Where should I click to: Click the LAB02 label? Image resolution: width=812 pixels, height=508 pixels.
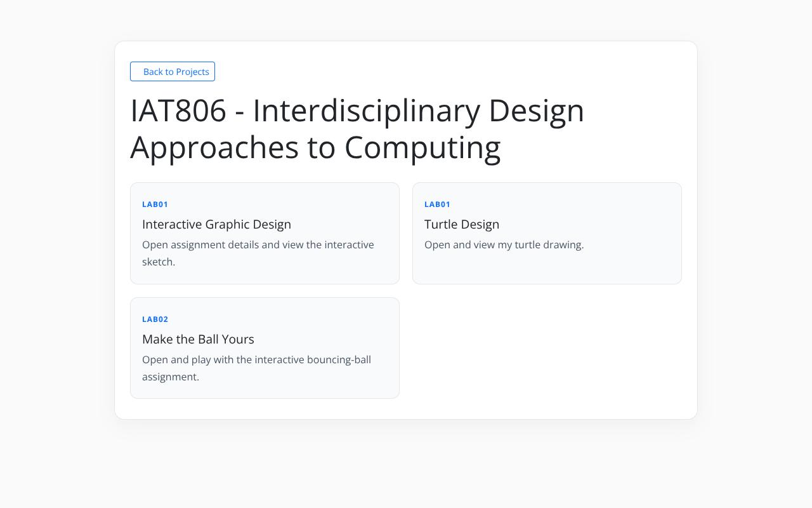(155, 319)
